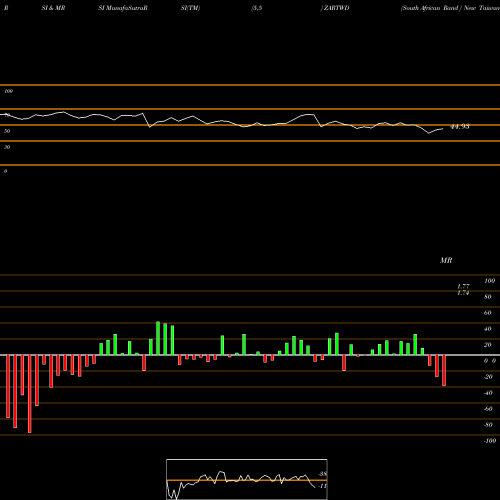Click the 'SI(TM)' header label
Screen dimensions: 500x500
tap(190, 8)
